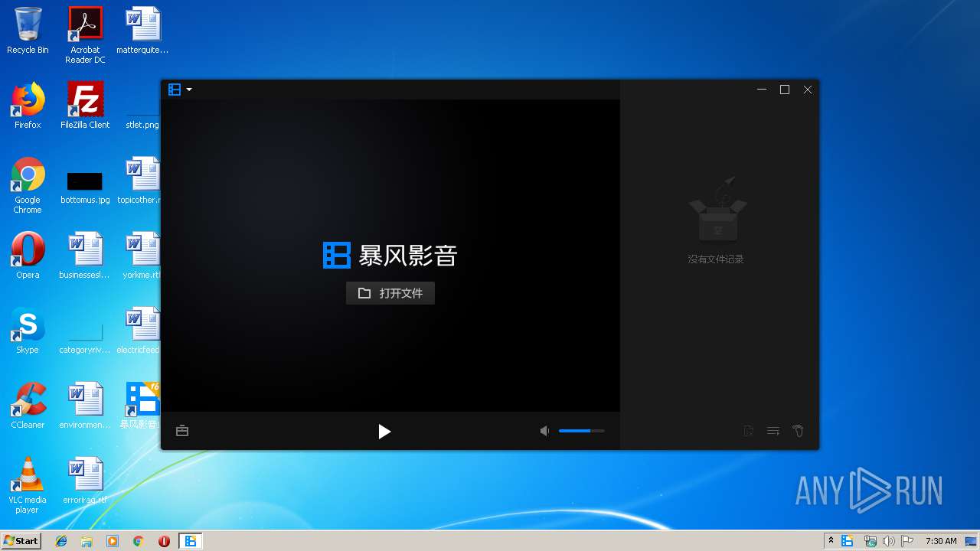Click the playlist order mode icon
This screenshot has height=551, width=980.
tap(773, 431)
